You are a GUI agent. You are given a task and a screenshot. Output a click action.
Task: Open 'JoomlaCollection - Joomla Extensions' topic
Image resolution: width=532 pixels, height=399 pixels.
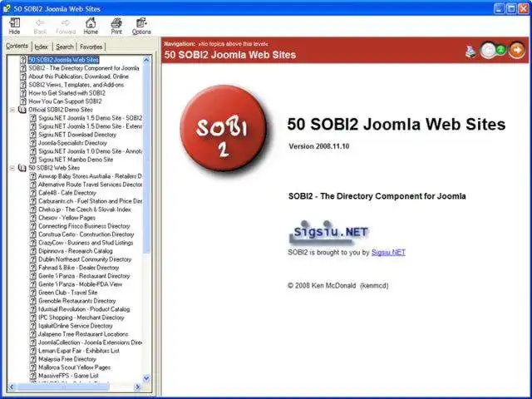[90, 342]
